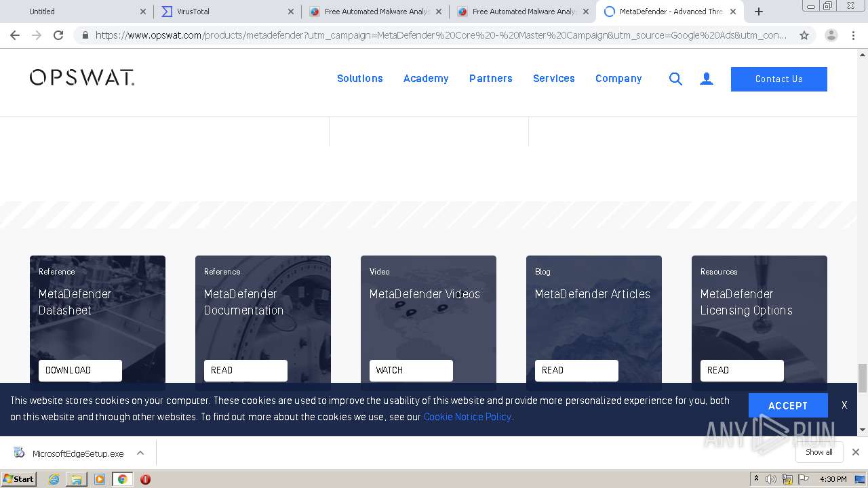Open the site search magnifier icon
The width and height of the screenshot is (868, 488).
pyautogui.click(x=675, y=79)
